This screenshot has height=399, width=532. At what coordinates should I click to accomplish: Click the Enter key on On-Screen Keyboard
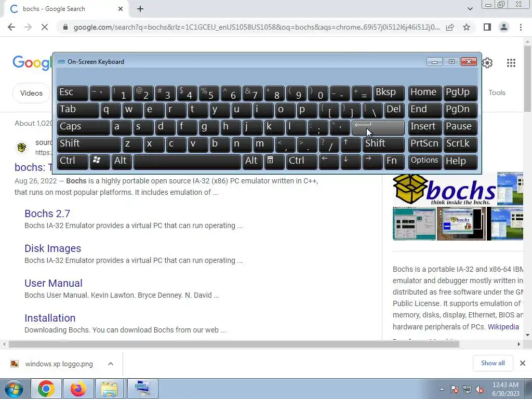coord(378,128)
